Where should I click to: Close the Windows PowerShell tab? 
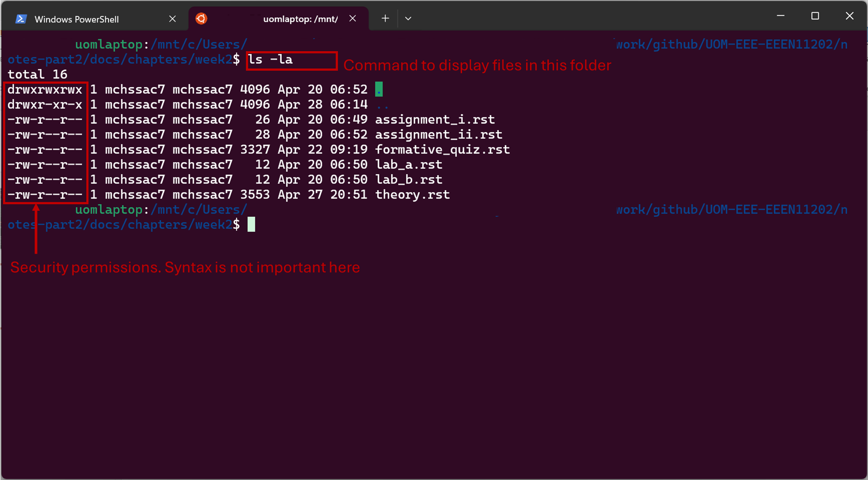(x=172, y=19)
